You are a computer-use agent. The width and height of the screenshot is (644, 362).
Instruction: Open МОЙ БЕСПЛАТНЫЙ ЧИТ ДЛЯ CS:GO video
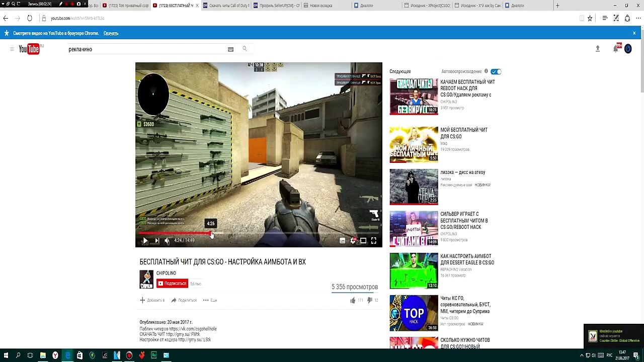(464, 133)
